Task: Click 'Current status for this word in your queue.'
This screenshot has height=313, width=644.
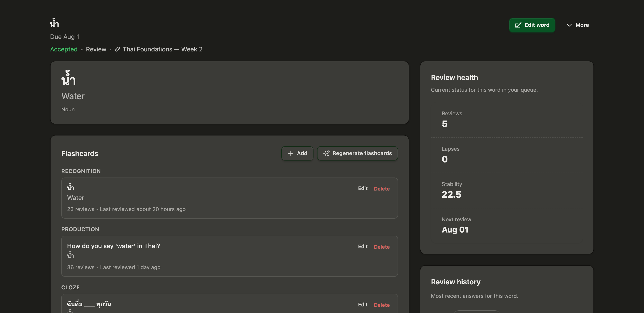Action: tap(484, 90)
